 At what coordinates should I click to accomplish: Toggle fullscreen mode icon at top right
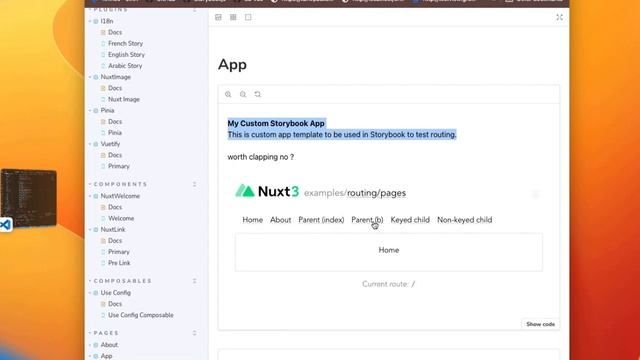pos(559,17)
